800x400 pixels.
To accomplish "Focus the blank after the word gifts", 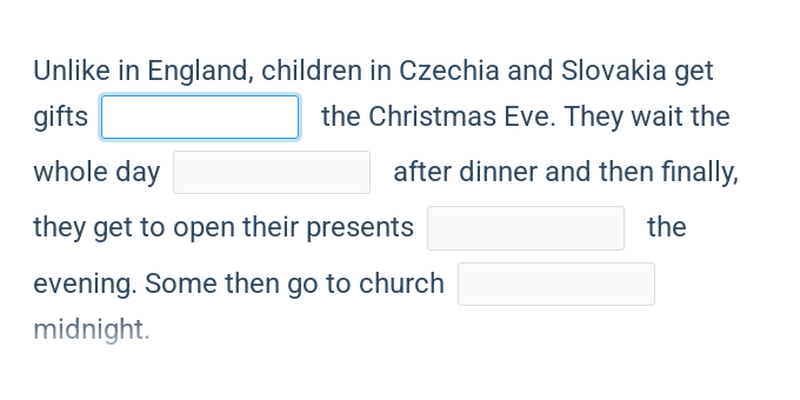I will click(x=200, y=117).
